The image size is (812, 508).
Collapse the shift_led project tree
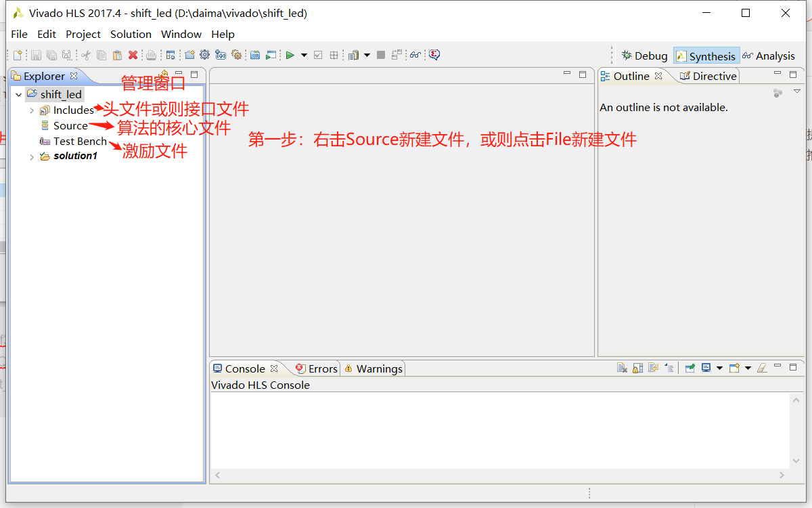coord(18,95)
